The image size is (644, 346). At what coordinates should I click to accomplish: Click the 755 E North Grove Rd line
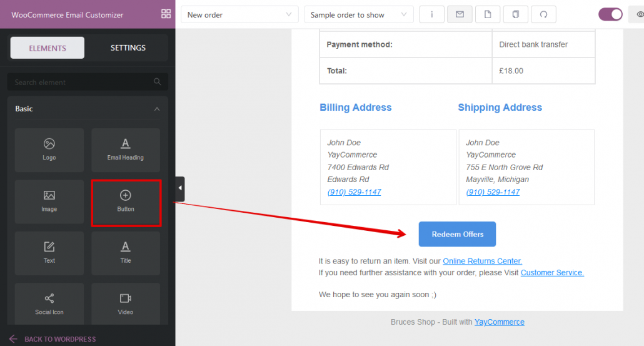pos(505,167)
